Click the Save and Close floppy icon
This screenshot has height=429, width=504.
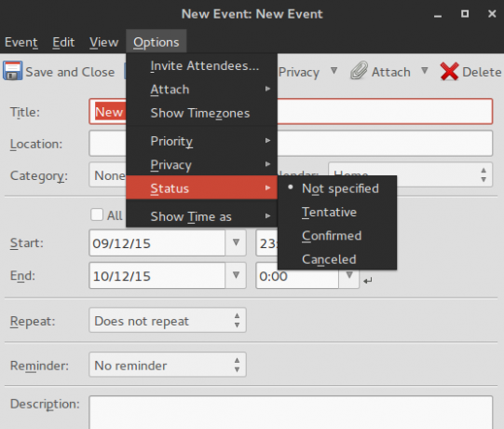coord(12,71)
